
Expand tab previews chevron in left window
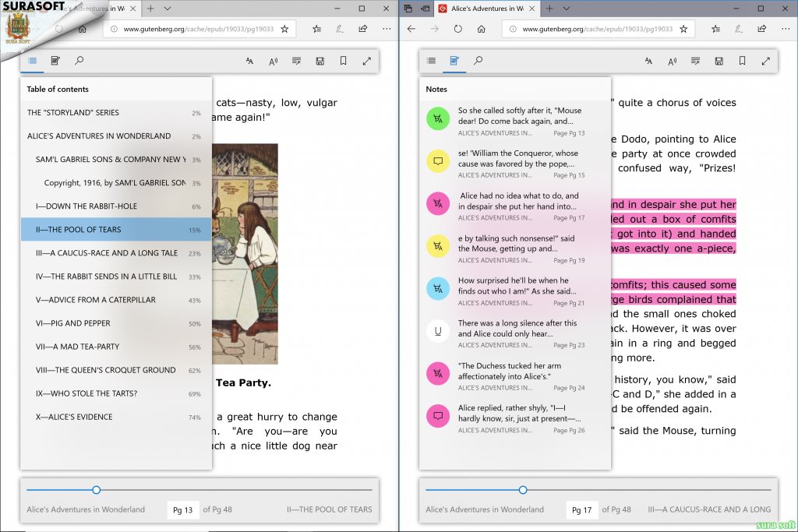168,9
